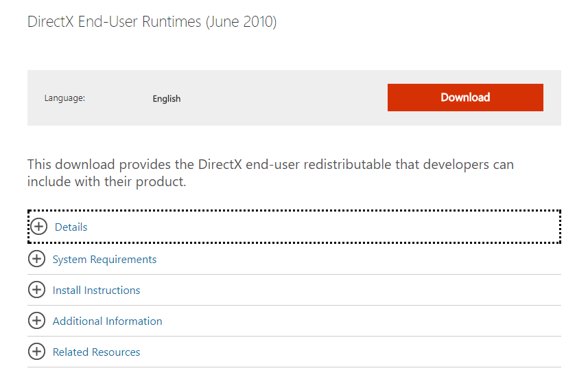
Task: Expand the System Requirements section
Action: pyautogui.click(x=104, y=260)
